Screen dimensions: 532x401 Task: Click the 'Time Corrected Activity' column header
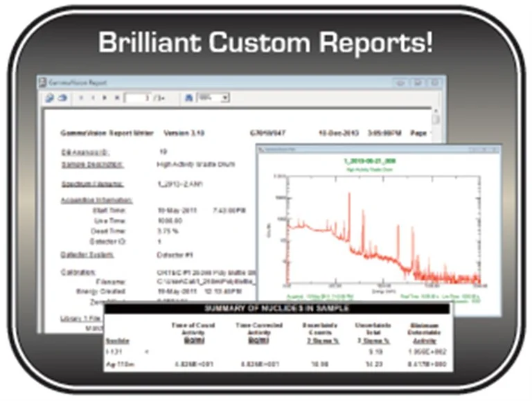[259, 333]
